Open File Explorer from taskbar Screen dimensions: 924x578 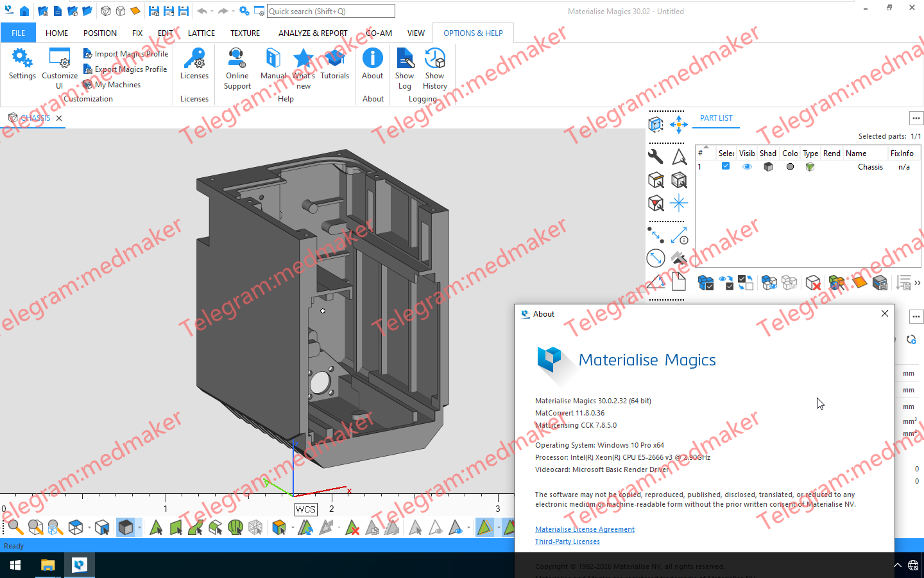click(47, 565)
